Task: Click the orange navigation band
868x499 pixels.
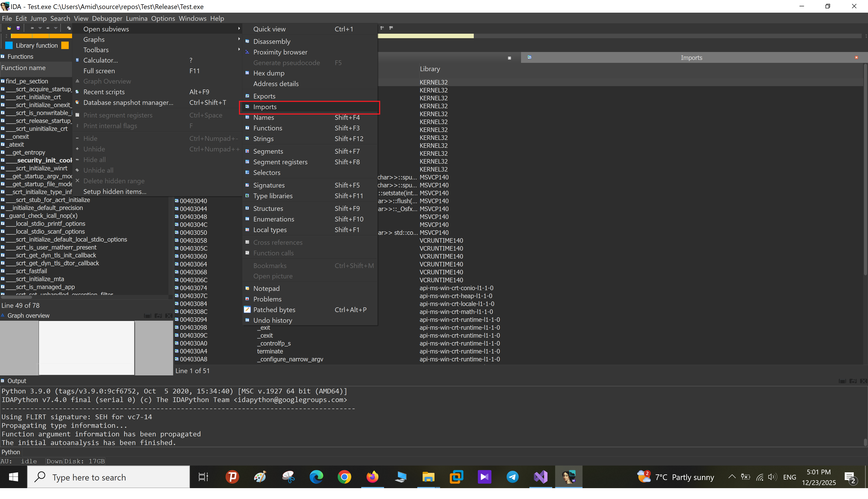Action: 41,36
